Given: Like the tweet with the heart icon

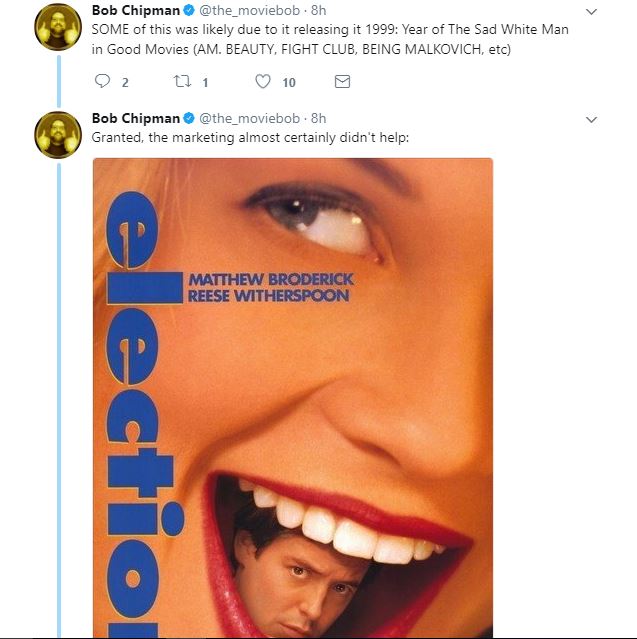Looking at the screenshot, I should coord(263,82).
